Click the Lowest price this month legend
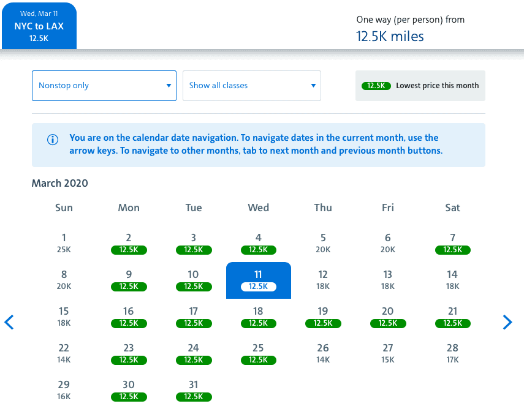The image size is (524, 420). point(420,86)
